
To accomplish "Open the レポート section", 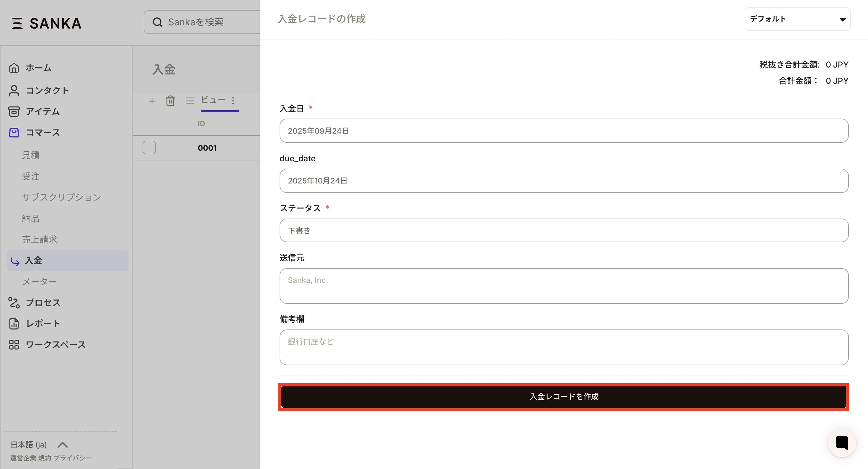I will tap(43, 323).
